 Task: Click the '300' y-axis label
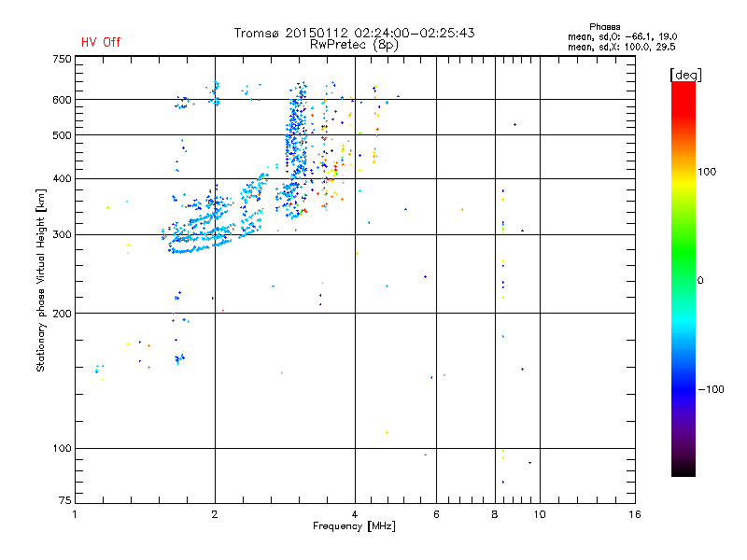62,234
